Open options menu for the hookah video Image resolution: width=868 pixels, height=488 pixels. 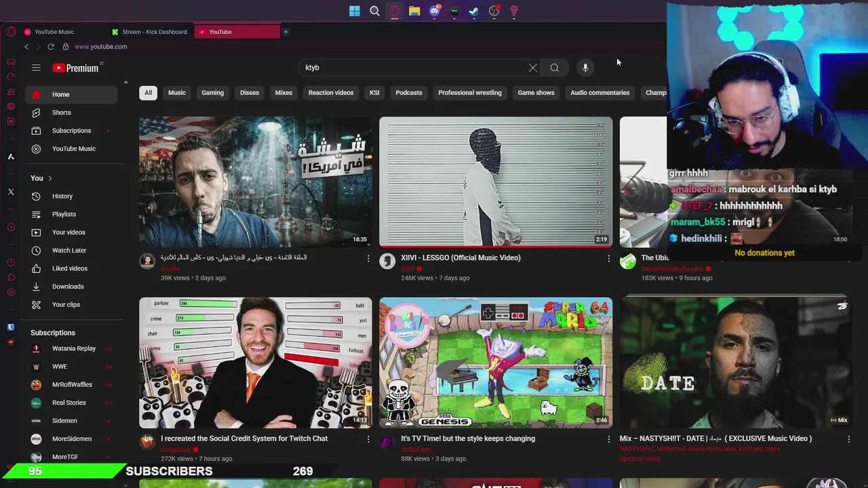pyautogui.click(x=368, y=258)
